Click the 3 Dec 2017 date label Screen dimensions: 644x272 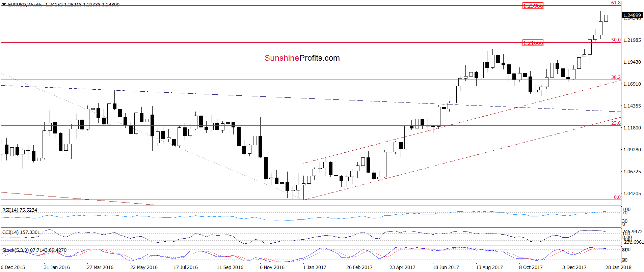(574, 267)
